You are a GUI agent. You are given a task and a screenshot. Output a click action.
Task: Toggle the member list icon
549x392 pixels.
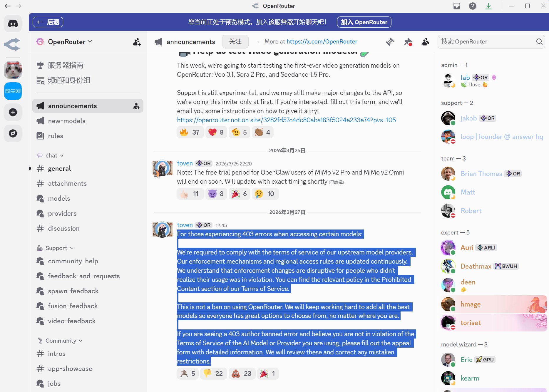(425, 42)
